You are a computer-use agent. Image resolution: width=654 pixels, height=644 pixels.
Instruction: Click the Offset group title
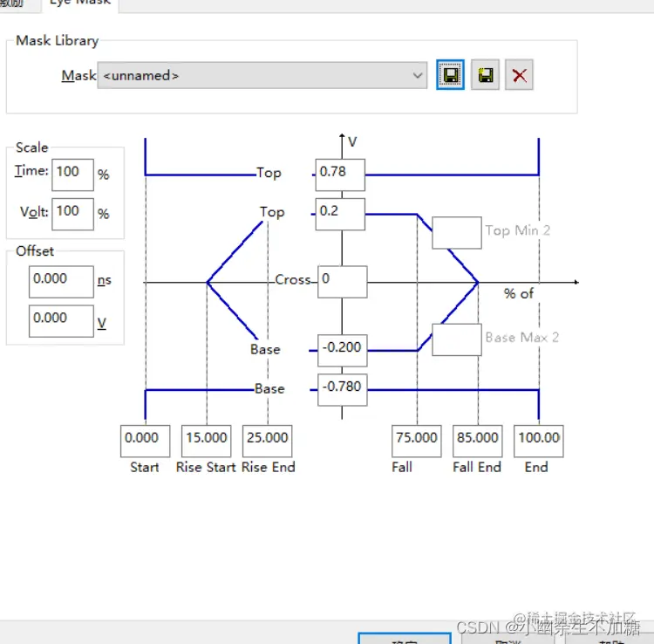(x=35, y=251)
